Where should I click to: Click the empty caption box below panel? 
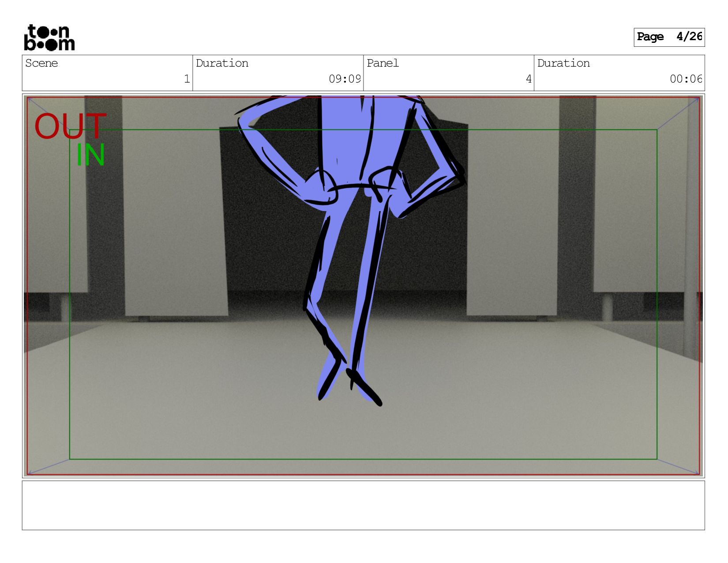point(363,505)
